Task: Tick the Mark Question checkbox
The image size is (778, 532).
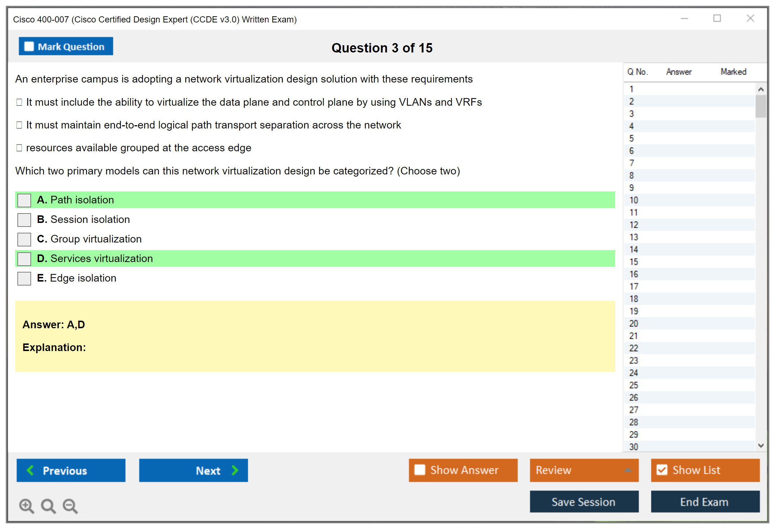Action: click(x=29, y=47)
